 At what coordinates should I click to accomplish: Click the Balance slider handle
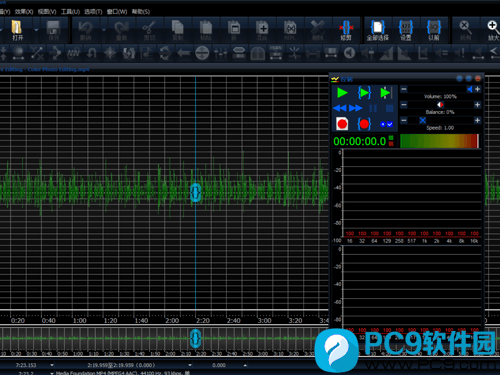click(440, 105)
